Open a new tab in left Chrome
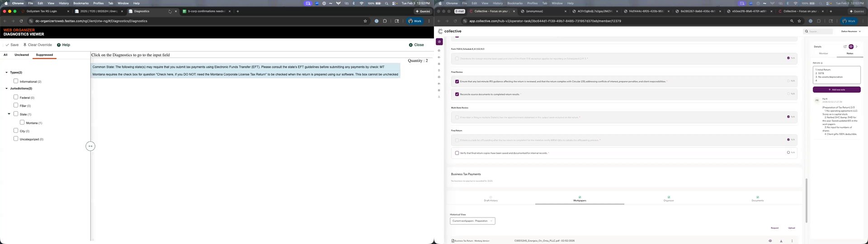 click(x=238, y=11)
